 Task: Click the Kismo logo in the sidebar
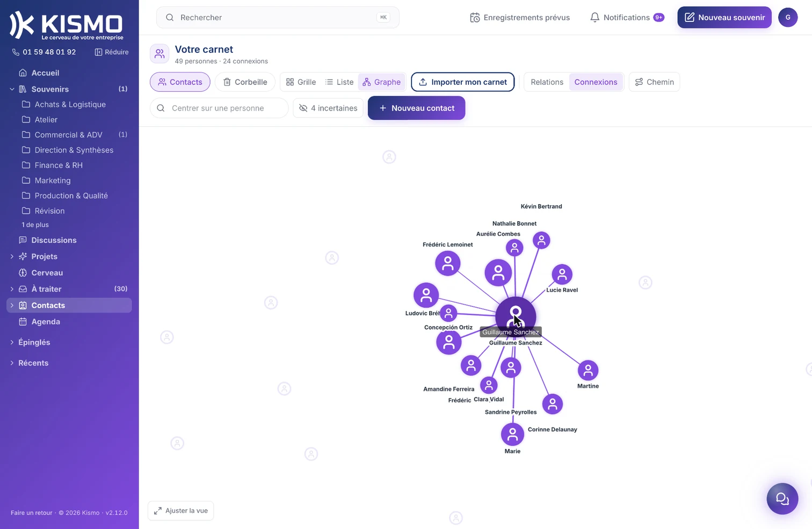67,25
